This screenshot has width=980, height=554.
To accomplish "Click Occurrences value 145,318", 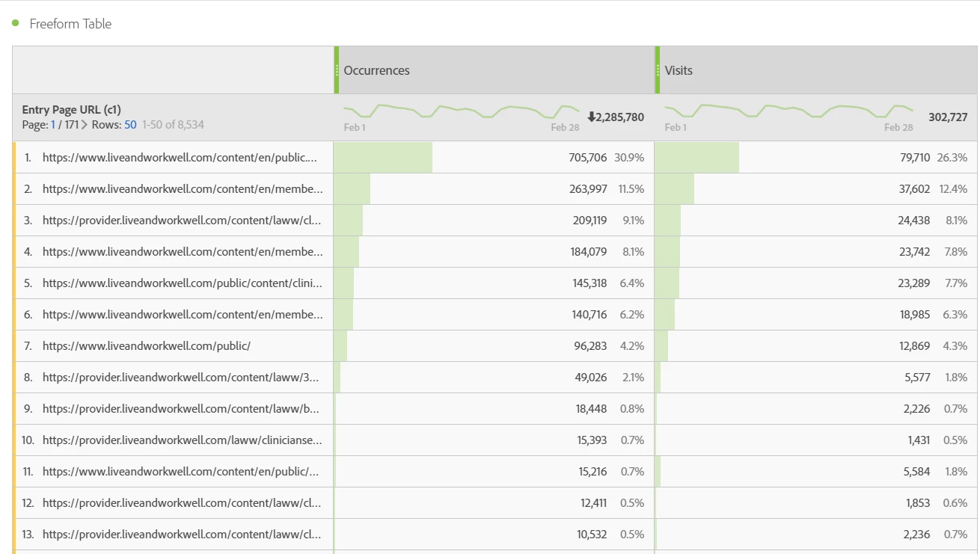I will [589, 283].
